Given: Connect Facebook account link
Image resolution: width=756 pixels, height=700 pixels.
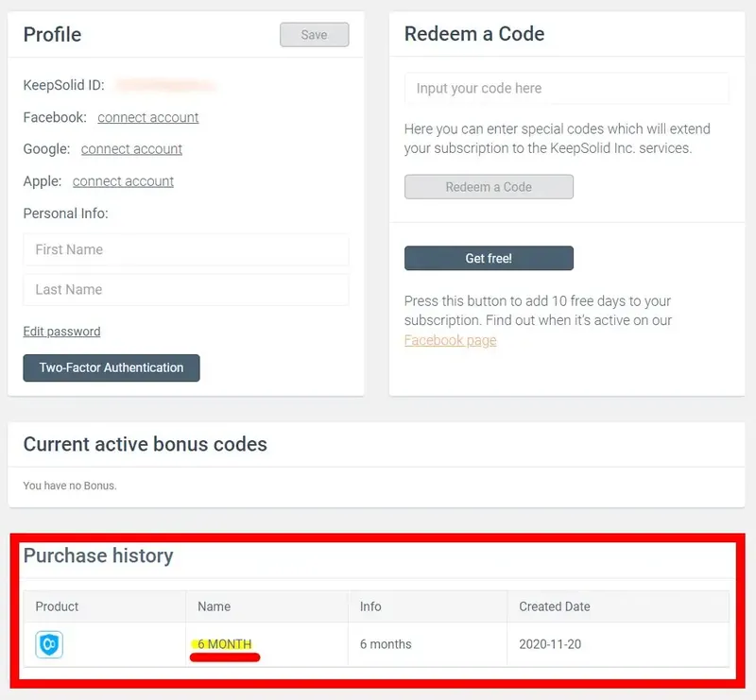Looking at the screenshot, I should point(148,117).
